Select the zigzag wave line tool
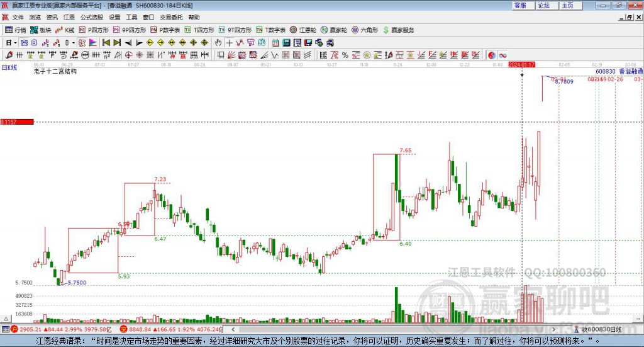The width and height of the screenshot is (644, 347). 275,55
